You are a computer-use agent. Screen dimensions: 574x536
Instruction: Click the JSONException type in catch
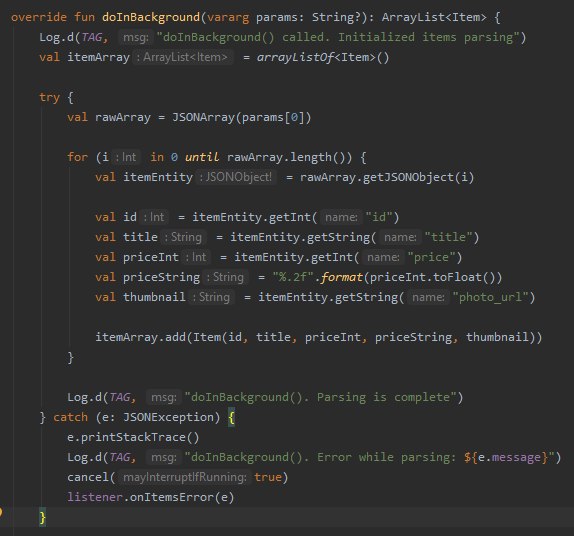tap(168, 417)
